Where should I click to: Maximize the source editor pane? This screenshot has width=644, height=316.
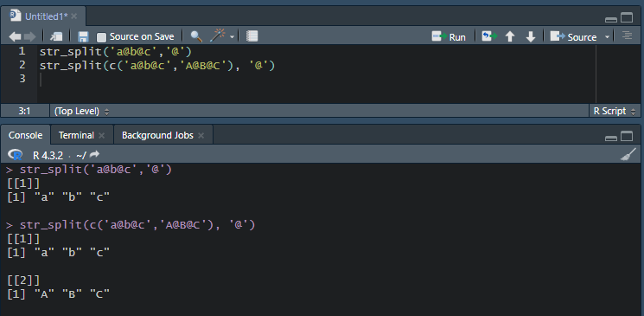pos(627,17)
